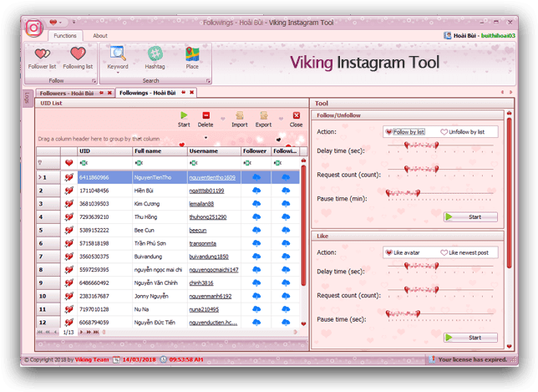The image size is (538, 392).
Task: Go to next page in grid pager
Action: pos(81,332)
